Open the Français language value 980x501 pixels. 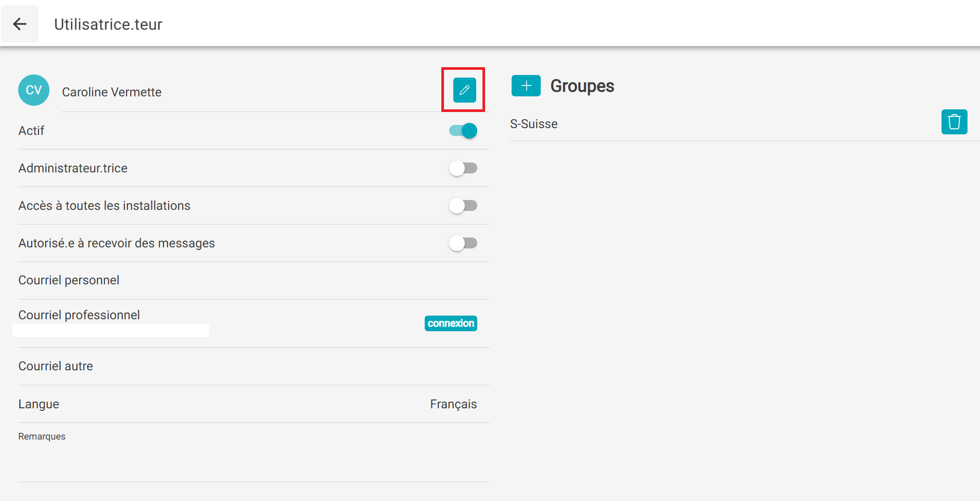pyautogui.click(x=453, y=404)
